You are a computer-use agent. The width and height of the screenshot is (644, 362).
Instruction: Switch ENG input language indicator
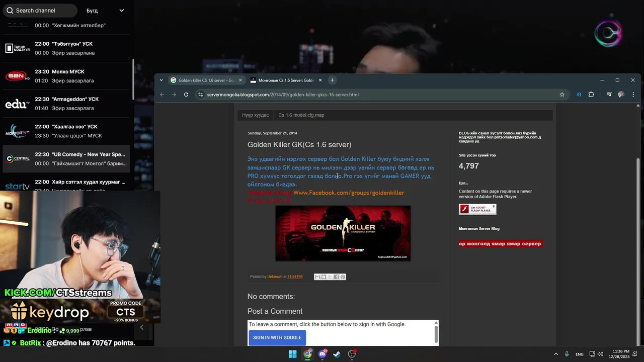[x=580, y=354]
